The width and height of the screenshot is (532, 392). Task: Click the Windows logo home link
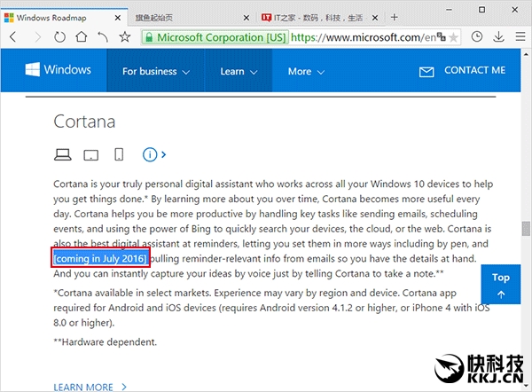pos(58,69)
